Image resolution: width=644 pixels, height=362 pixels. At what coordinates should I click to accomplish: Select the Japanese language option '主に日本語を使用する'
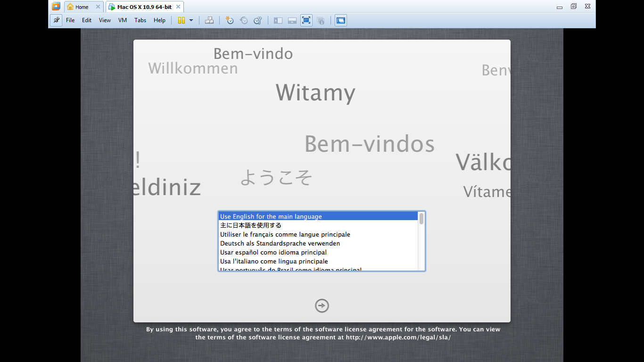click(x=318, y=225)
